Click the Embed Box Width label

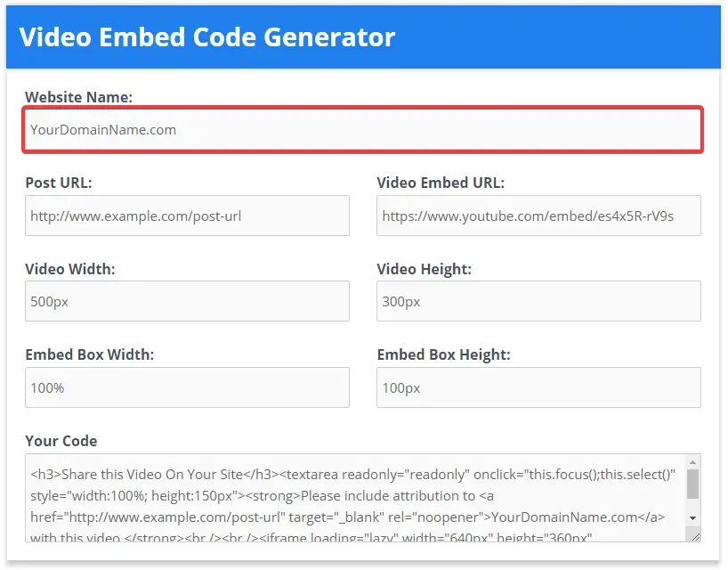tap(90, 354)
